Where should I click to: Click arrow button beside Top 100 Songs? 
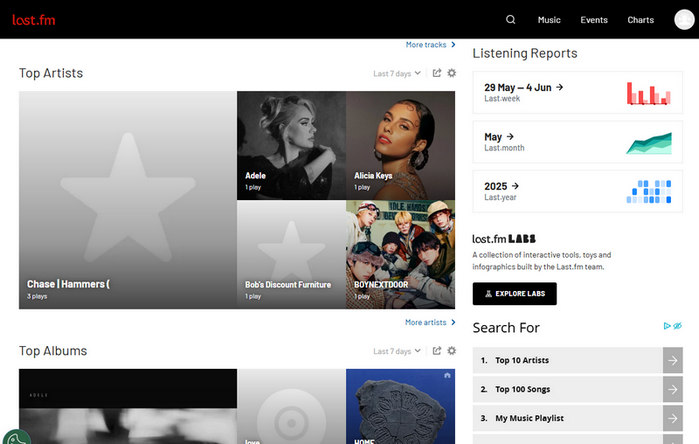coord(673,389)
